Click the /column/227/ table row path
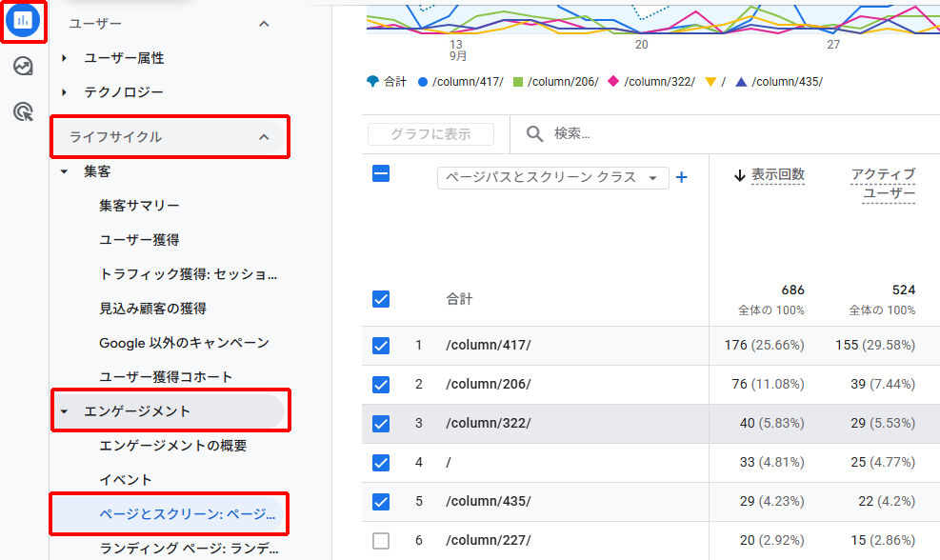 pyautogui.click(x=488, y=540)
